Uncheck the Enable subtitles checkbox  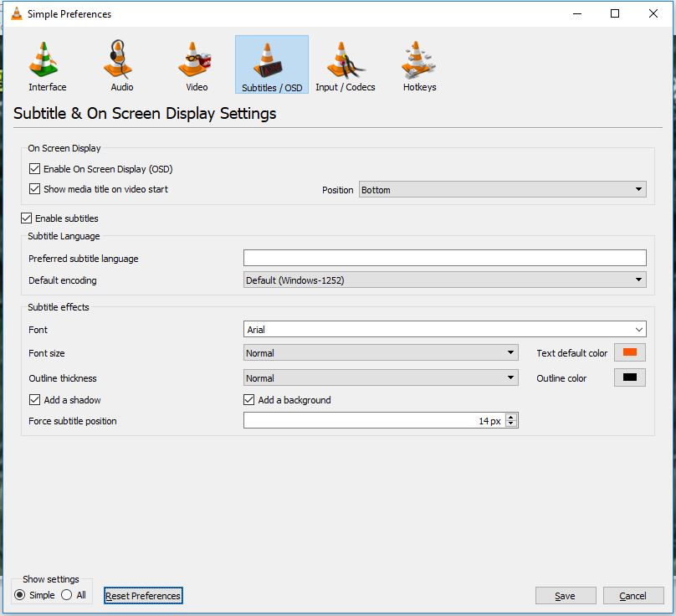point(26,218)
